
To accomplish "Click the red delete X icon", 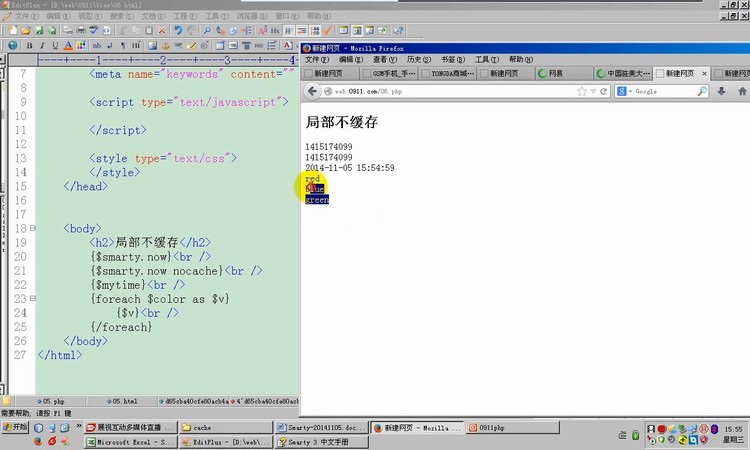I will [x=162, y=31].
